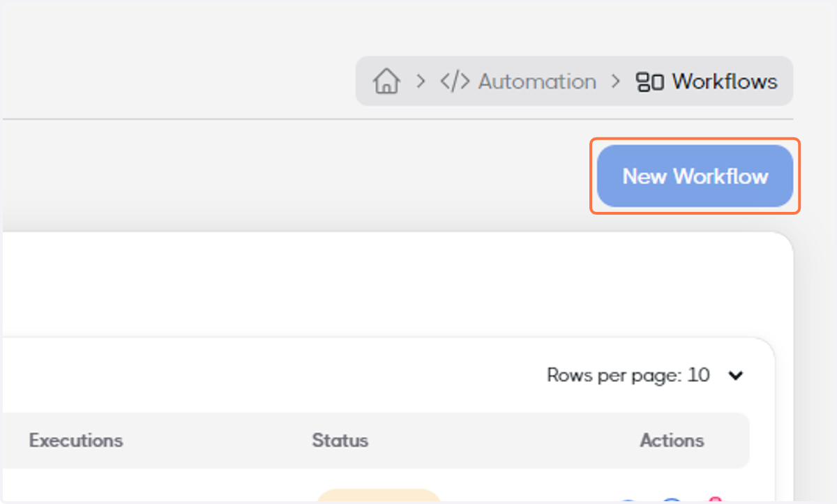
Task: Open the Rows per page dropdown
Action: 645,376
